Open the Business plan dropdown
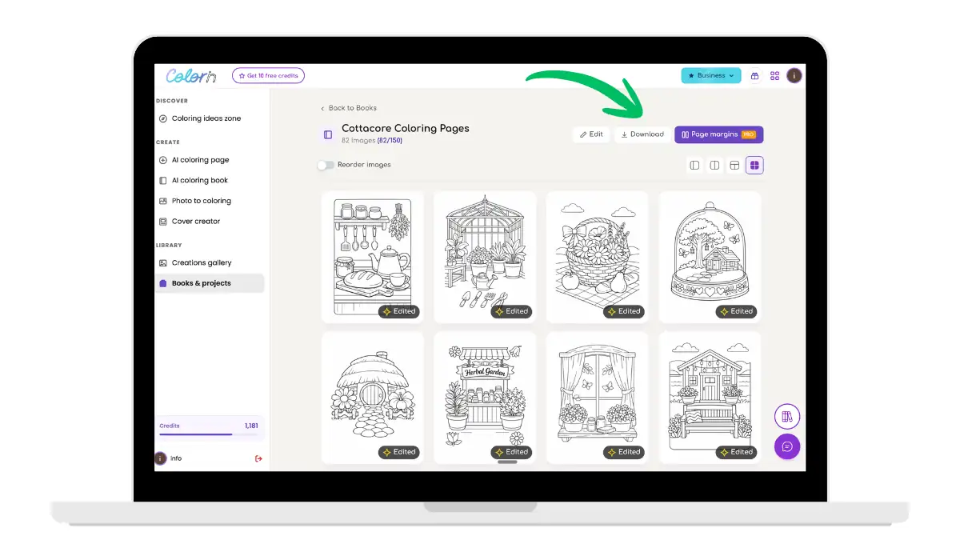The image size is (960, 560). tap(710, 75)
